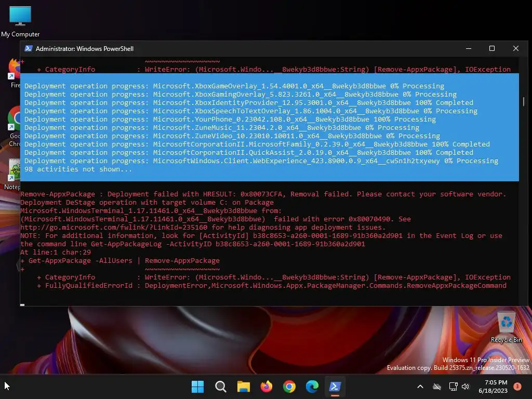Viewport: 532px width, 399px height.
Task: Open the cloud sync tray icon
Action: [436, 387]
